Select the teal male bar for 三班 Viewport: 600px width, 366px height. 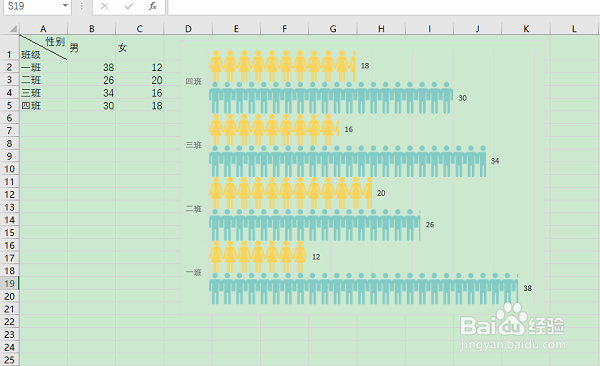[x=347, y=161]
